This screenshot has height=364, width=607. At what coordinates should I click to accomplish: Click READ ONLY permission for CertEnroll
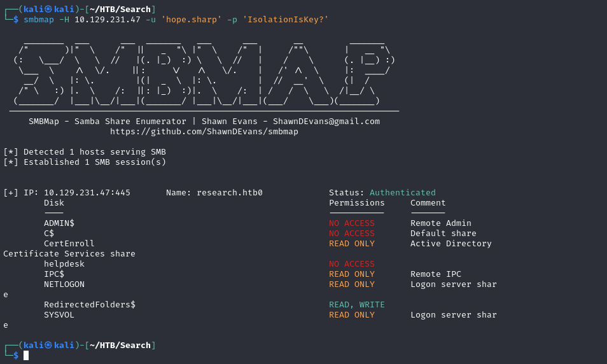coord(352,243)
